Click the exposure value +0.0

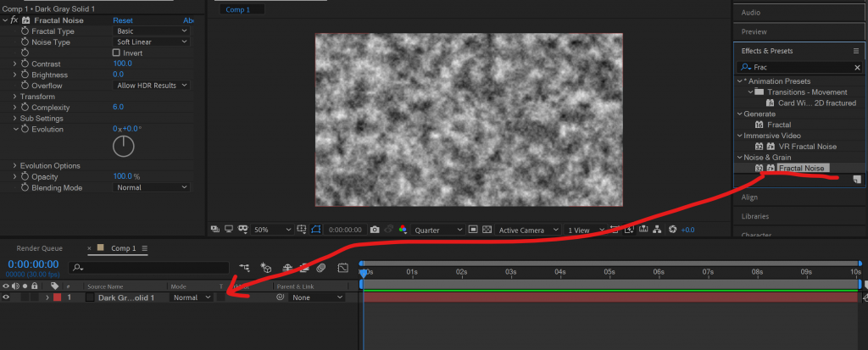click(687, 230)
